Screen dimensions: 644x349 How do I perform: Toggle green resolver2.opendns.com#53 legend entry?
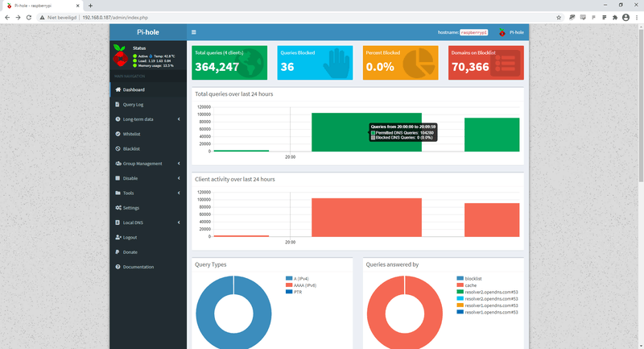coord(487,293)
